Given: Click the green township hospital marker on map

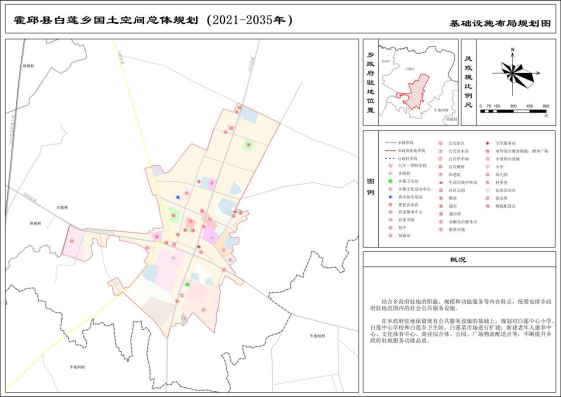Looking at the screenshot, I should pos(187,285).
